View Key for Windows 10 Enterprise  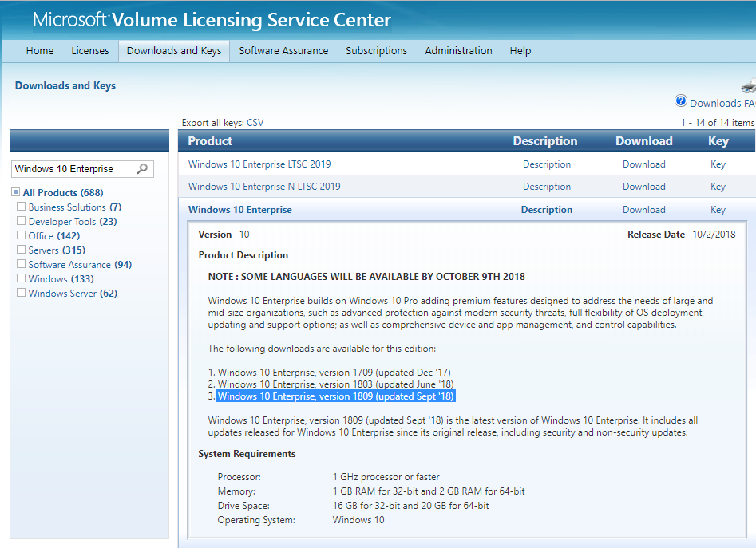pyautogui.click(x=718, y=210)
